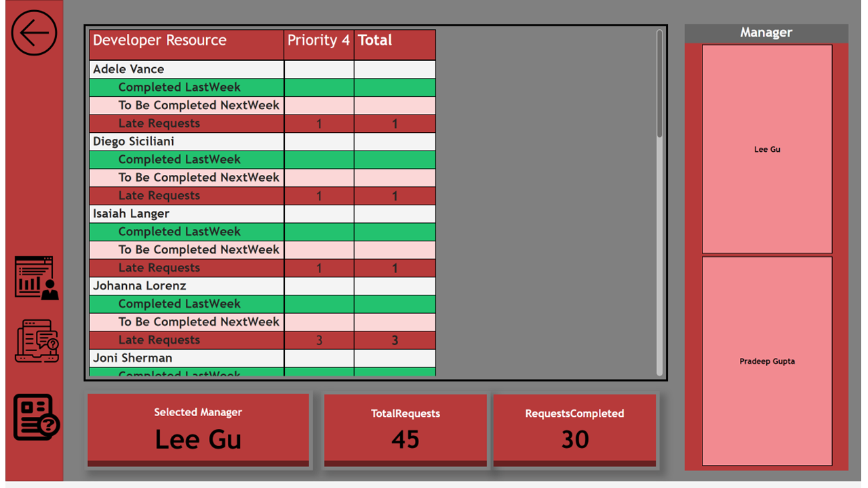The image size is (868, 488).
Task: Click the back arrow icon
Action: tap(34, 33)
